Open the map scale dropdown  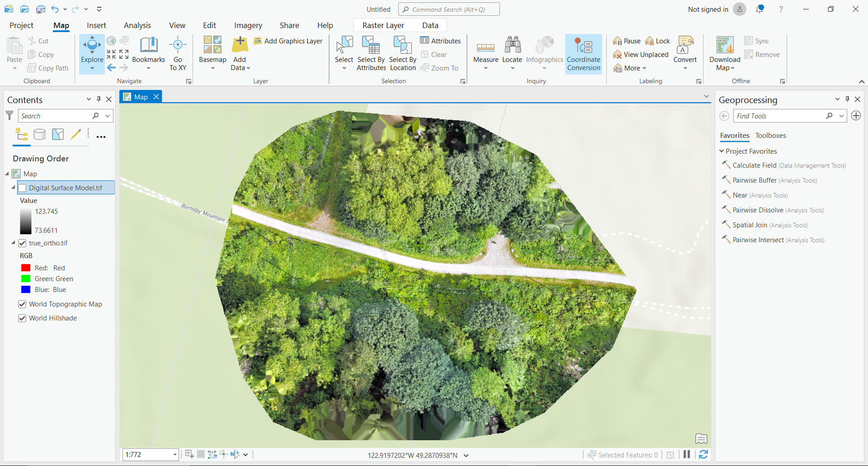pyautogui.click(x=175, y=455)
